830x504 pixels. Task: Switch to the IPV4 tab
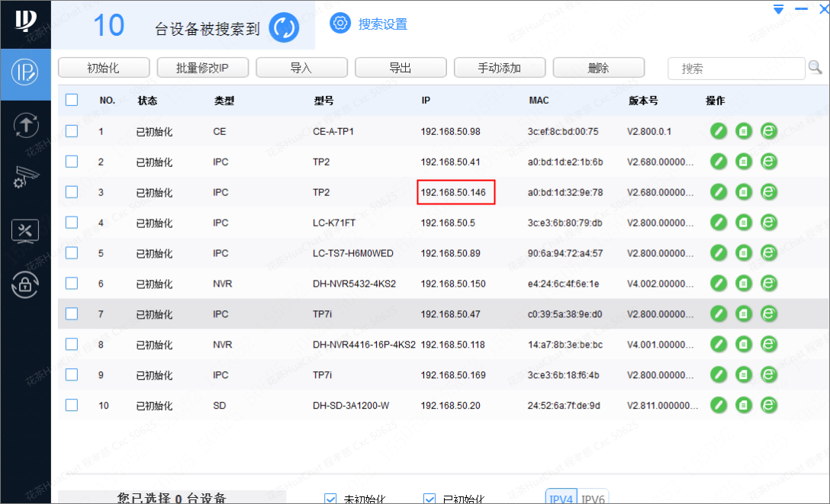(x=561, y=499)
